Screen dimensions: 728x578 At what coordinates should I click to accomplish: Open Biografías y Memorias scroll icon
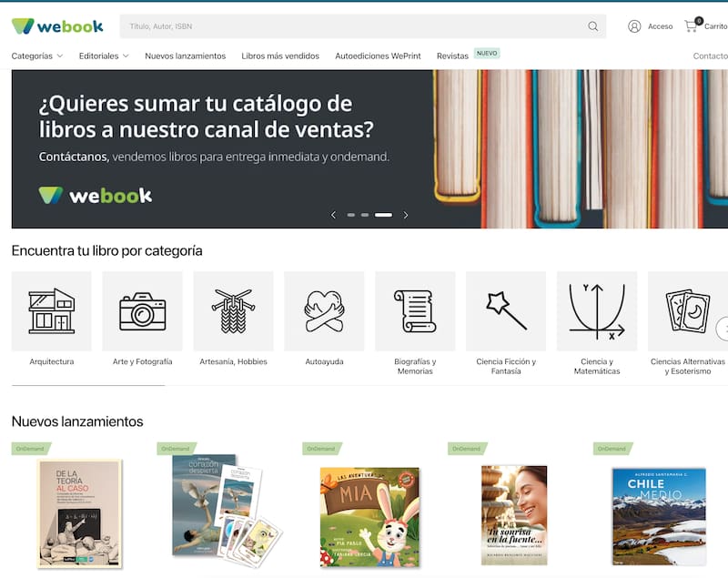tap(415, 310)
